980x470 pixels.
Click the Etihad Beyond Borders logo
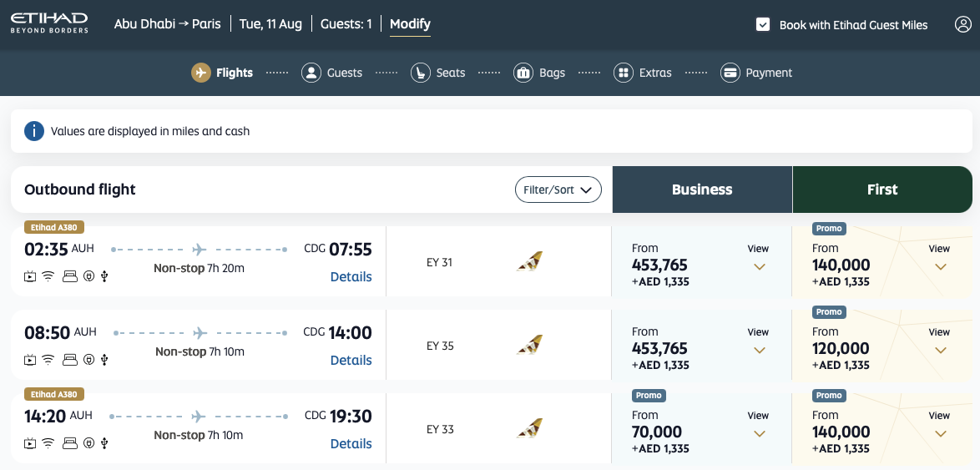[x=48, y=23]
